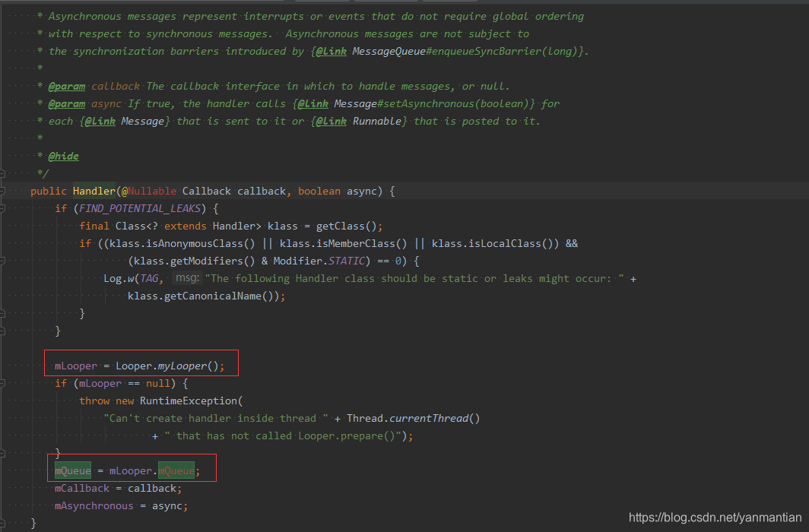Follow the @hide Javadoc tag link
Image resolution: width=809 pixels, height=532 pixels.
pos(63,156)
